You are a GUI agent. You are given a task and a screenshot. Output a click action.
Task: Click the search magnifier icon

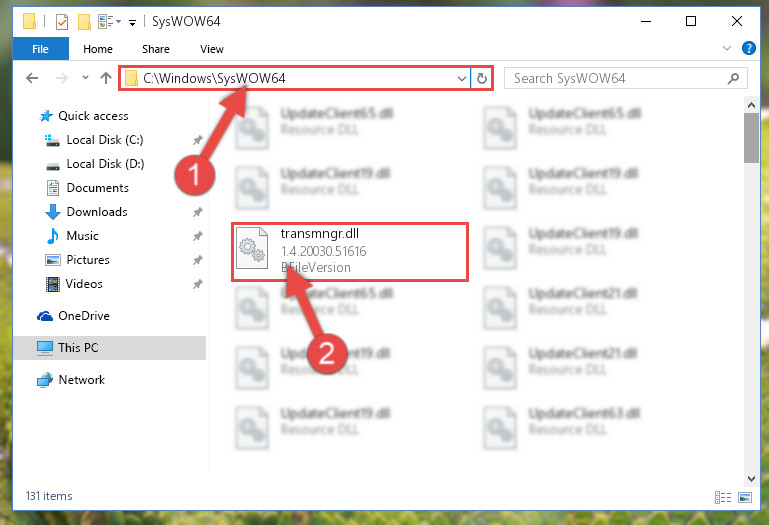click(733, 79)
